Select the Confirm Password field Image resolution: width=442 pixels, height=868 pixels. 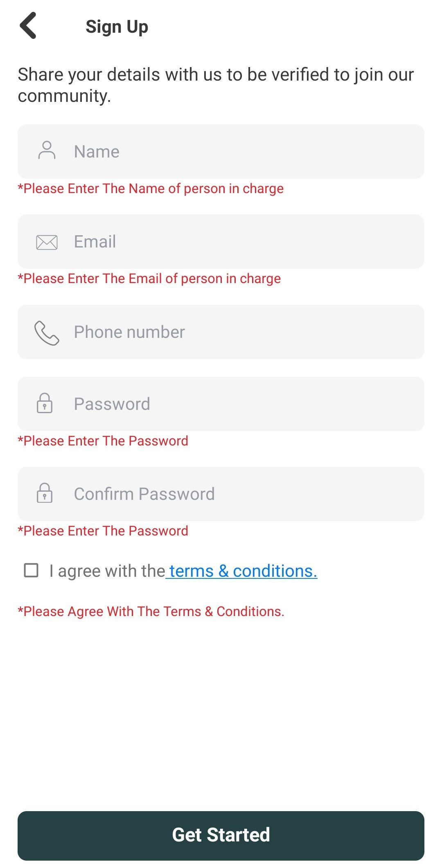coord(246,494)
